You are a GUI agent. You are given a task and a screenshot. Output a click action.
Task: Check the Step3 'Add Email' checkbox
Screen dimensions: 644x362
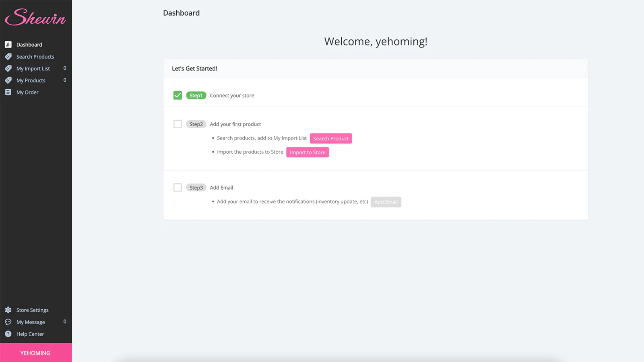click(178, 187)
